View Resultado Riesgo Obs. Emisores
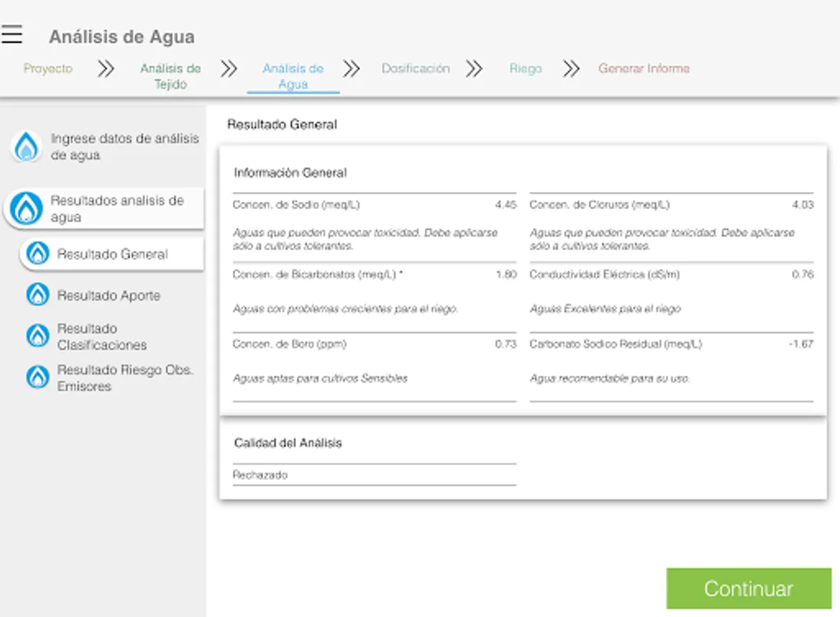Viewport: 840px width, 617px height. tap(125, 378)
